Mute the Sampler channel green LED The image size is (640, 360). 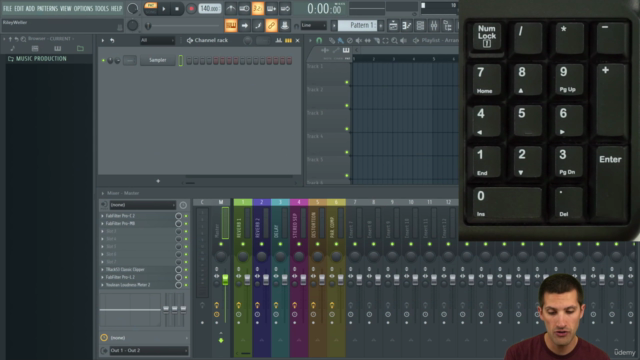(103, 60)
